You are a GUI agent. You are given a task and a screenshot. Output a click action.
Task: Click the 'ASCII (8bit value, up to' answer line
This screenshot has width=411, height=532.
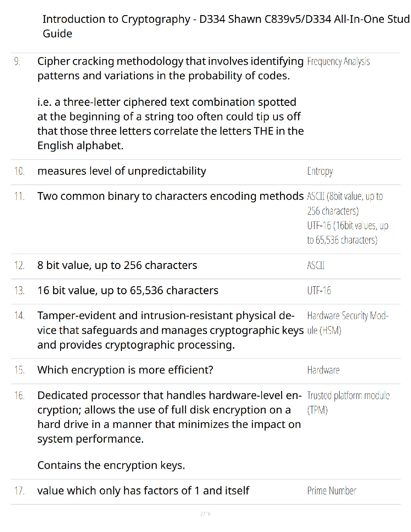(345, 196)
